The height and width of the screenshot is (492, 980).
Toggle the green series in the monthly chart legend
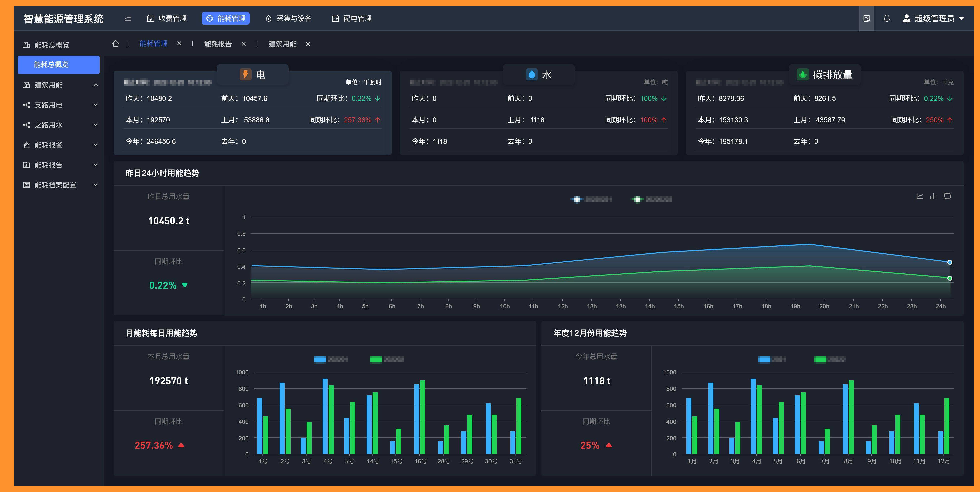click(376, 359)
